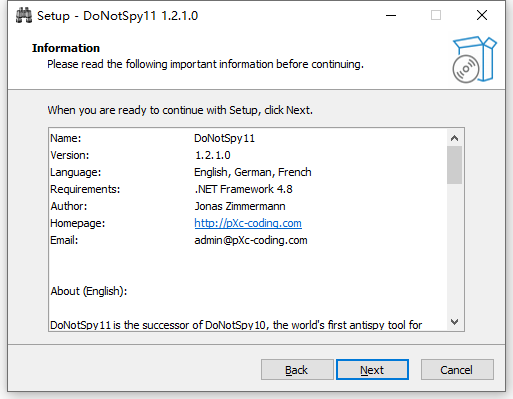The width and height of the screenshot is (513, 399).
Task: Click the scroll down arrow in info box
Action: 454,322
